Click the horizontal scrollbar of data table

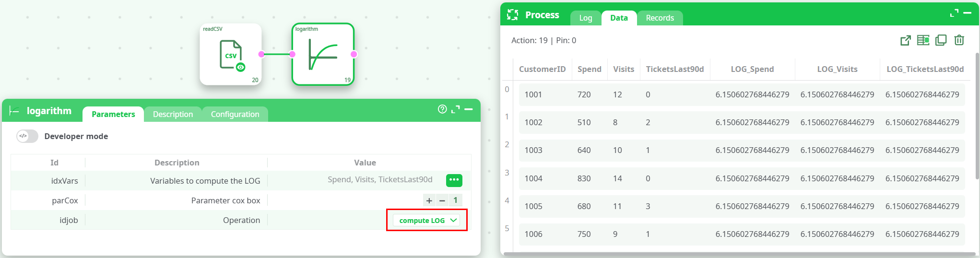point(739,254)
